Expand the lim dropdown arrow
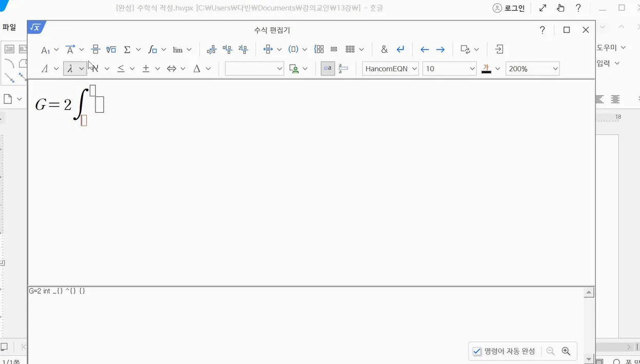This screenshot has width=640, height=364. click(189, 50)
